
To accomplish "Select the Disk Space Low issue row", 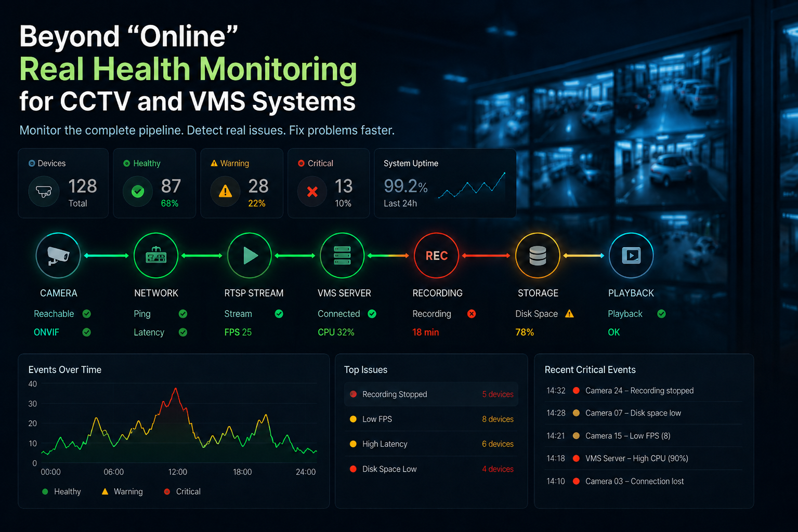I will tap(431, 469).
